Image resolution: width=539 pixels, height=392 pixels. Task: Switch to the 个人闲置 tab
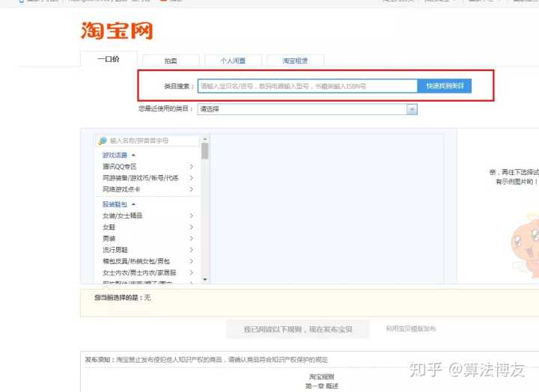[232, 61]
